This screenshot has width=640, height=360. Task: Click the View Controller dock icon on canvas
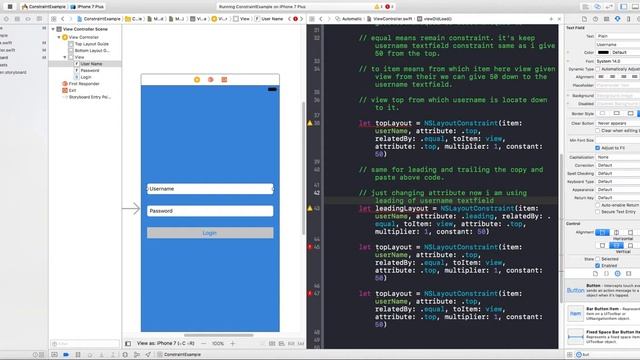click(197, 80)
